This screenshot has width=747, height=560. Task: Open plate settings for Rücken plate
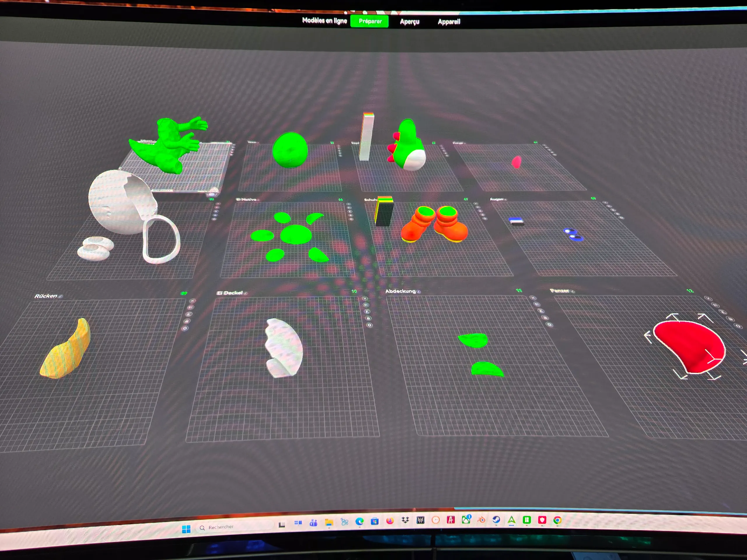point(185,328)
